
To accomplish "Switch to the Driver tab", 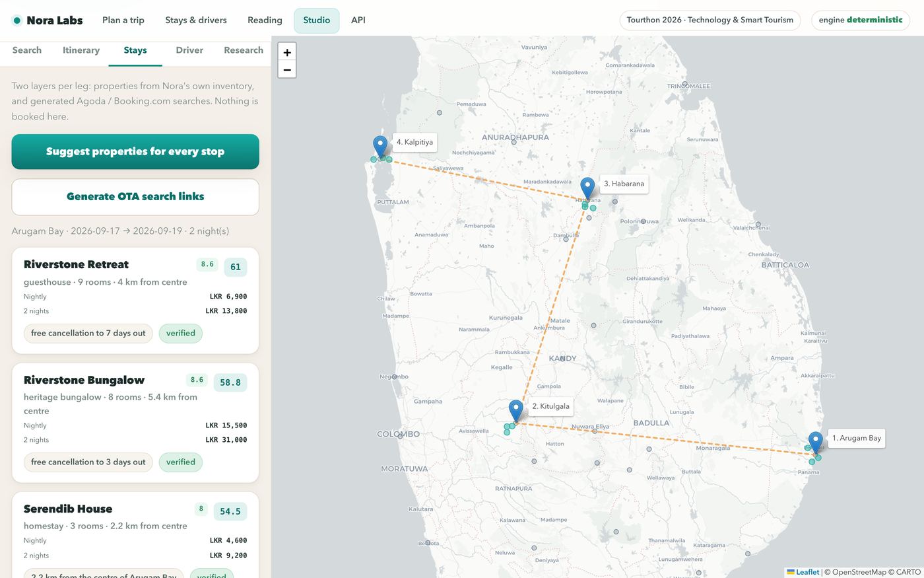I will coord(189,50).
